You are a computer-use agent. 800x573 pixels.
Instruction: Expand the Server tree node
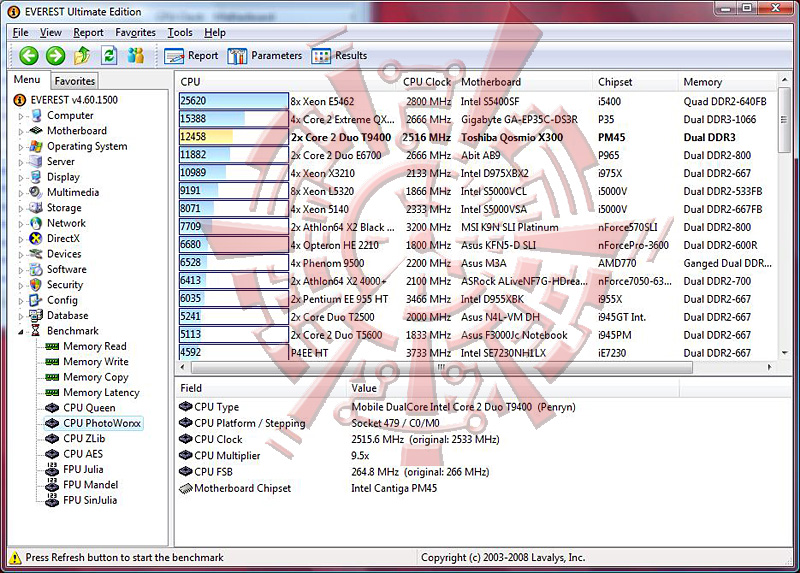coord(21,162)
